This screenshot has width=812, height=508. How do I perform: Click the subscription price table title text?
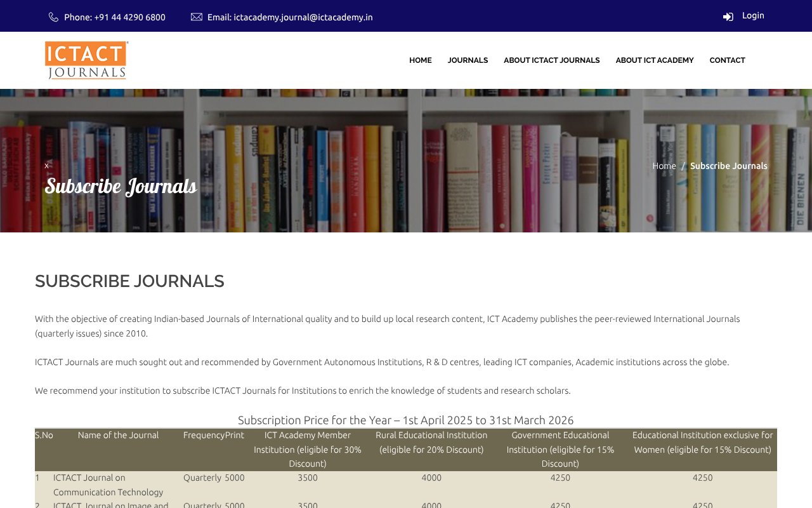[406, 420]
